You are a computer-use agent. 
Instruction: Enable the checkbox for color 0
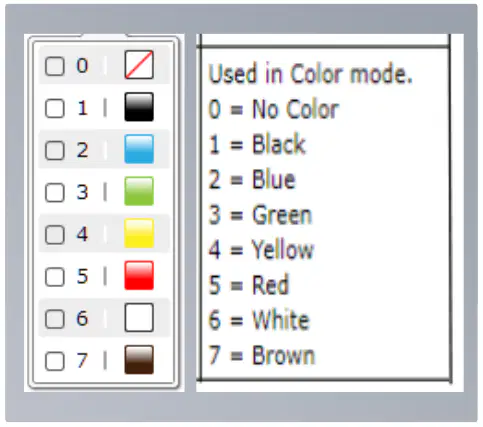[x=55, y=66]
